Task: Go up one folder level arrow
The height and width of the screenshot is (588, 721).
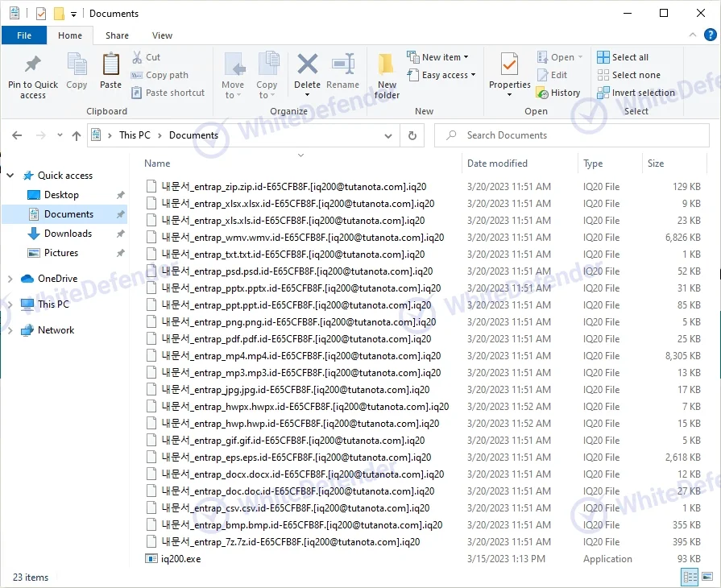Action: (77, 135)
